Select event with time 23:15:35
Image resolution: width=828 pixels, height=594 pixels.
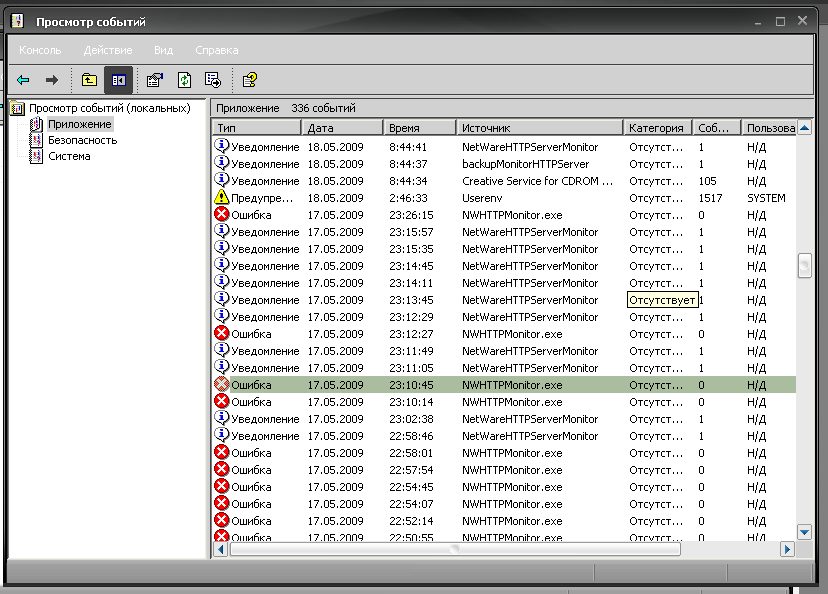(504, 249)
